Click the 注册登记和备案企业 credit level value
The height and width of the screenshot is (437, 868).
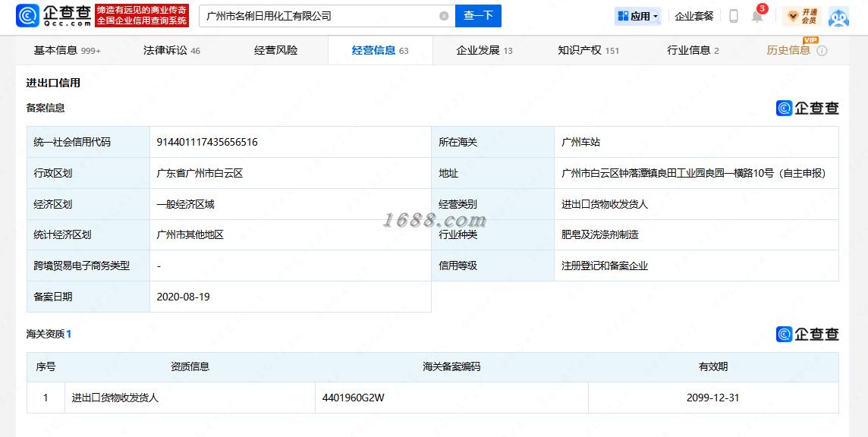(605, 266)
